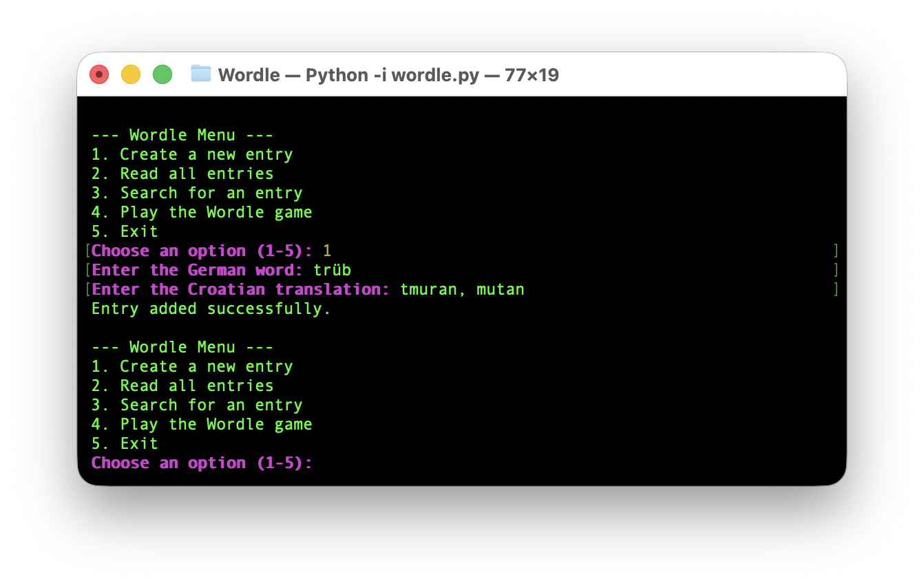Click the empty final 'Choose an option (1-5):' prompt
The image size is (924, 588).
pos(202,463)
